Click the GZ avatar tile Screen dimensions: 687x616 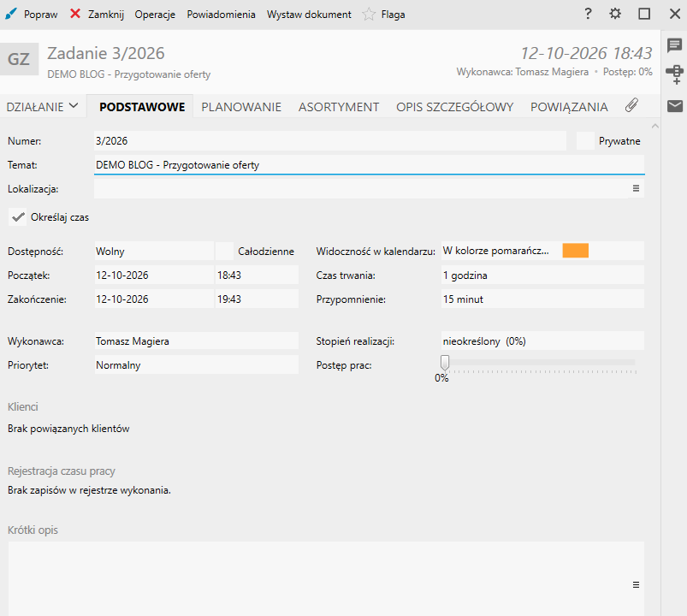(x=19, y=59)
